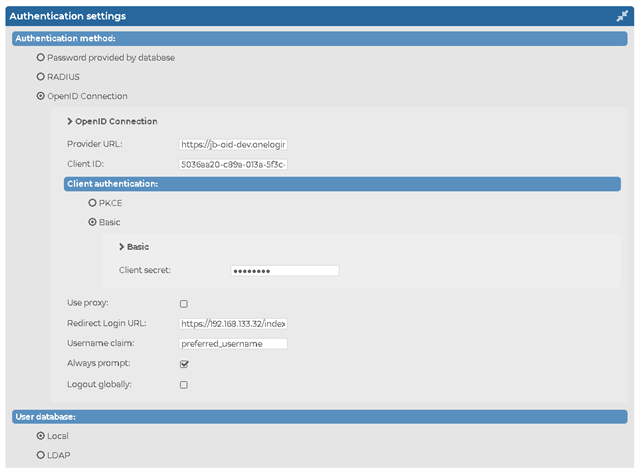Collapse the OpenID Connection section chevron
This screenshot has height=468, width=640.
[70, 121]
